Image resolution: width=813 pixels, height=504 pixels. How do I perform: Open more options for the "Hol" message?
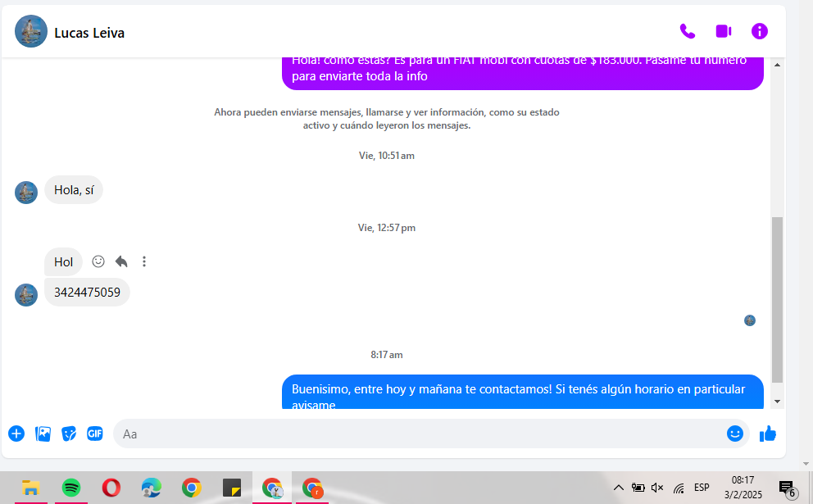pyautogui.click(x=144, y=261)
